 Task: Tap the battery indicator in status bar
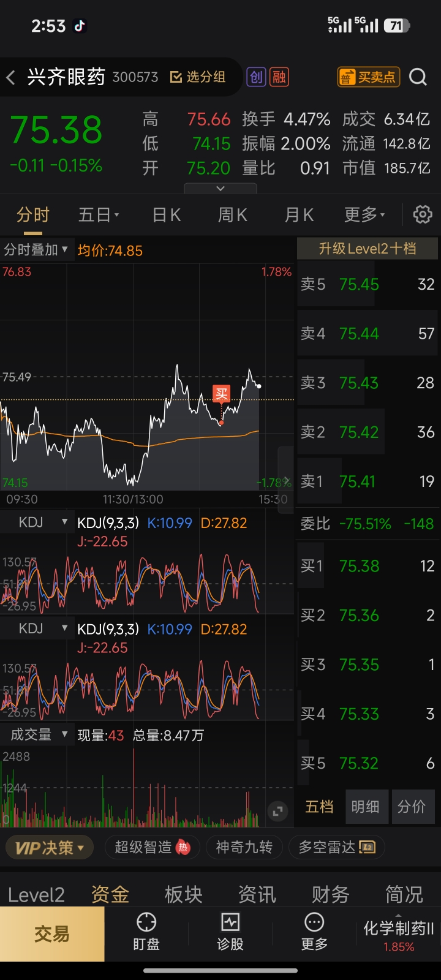(x=397, y=26)
